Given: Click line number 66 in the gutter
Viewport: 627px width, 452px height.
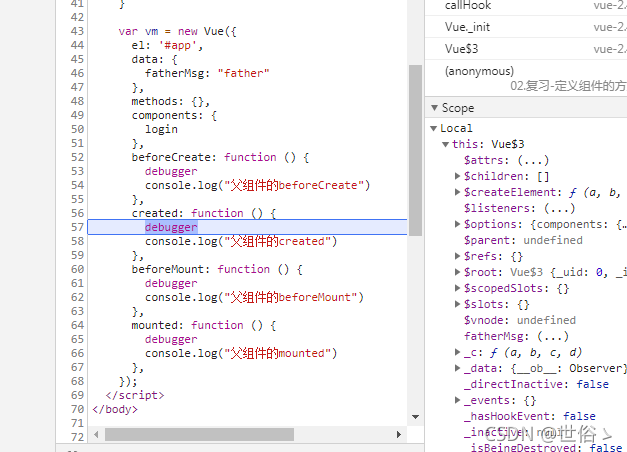Looking at the screenshot, I should pos(78,353).
